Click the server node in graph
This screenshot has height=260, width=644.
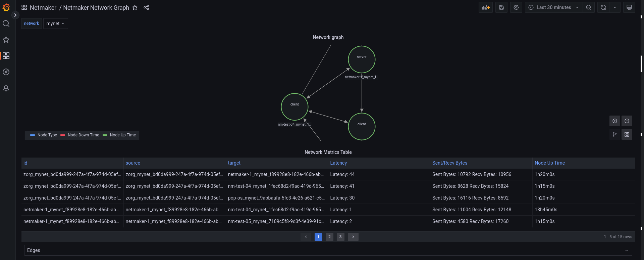(x=362, y=59)
